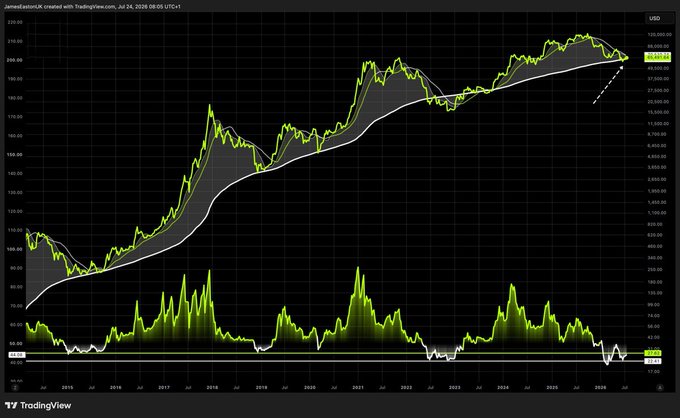This screenshot has width=680, height=418.
Task: Click the 220.00 label on left scale
Action: [15, 22]
